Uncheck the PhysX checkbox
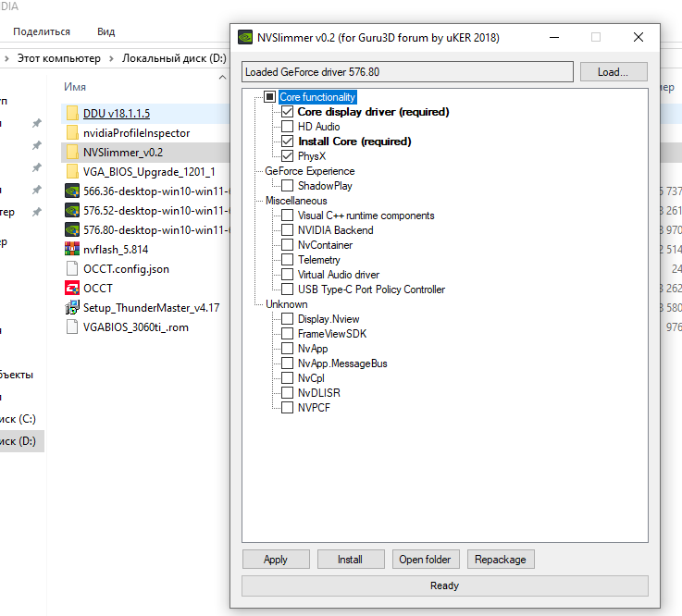 pyautogui.click(x=287, y=156)
